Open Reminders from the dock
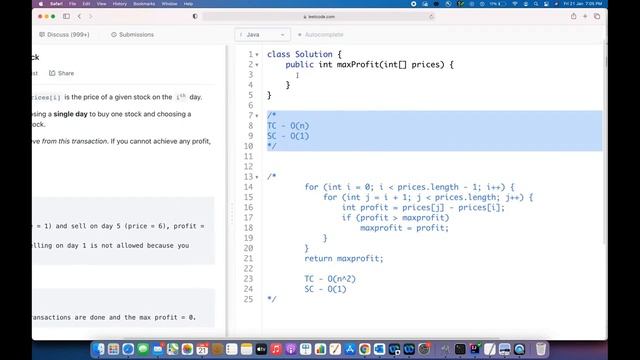Screen dimensions: 640x360 (232, 349)
